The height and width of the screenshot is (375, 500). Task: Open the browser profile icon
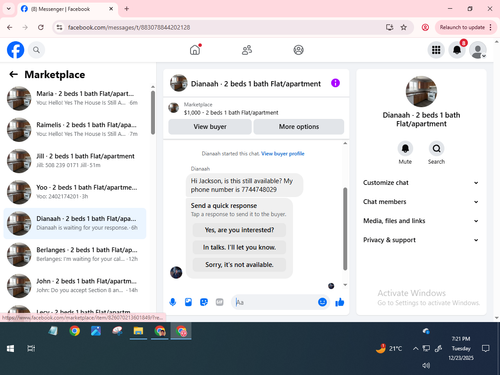(x=425, y=27)
